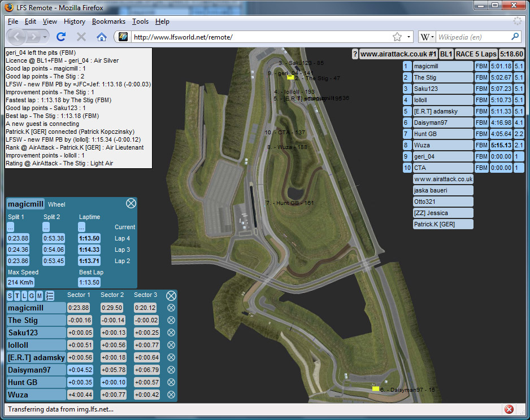Select spectator [ZZ] Jessica in the list
Image resolution: width=530 pixels, height=420 pixels.
point(443,213)
